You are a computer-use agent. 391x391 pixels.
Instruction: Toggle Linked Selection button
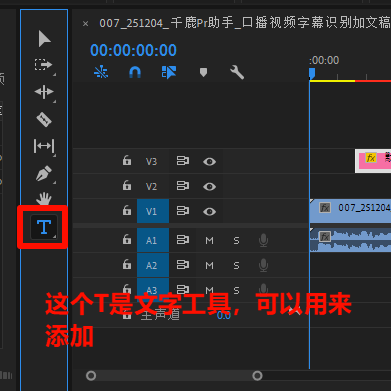point(169,72)
